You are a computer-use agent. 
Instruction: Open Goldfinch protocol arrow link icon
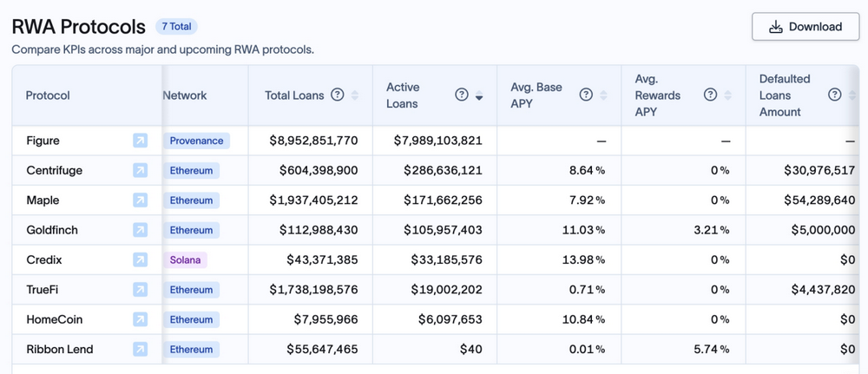[140, 230]
